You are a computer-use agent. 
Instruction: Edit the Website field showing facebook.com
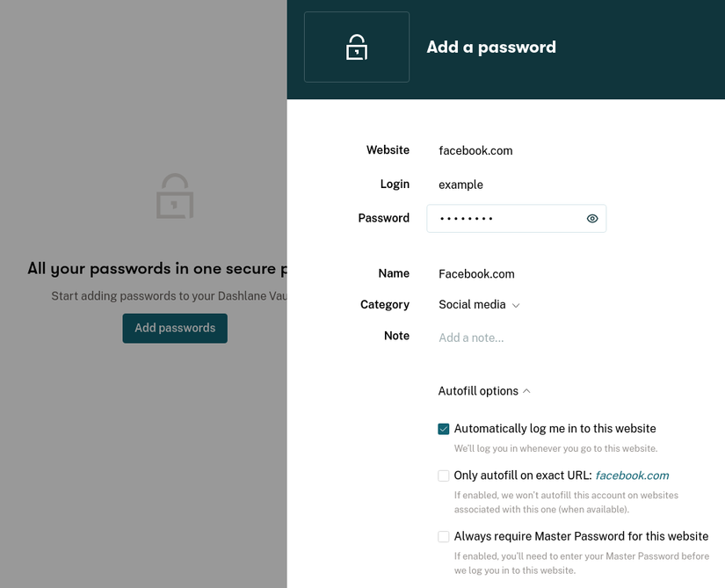coord(475,150)
